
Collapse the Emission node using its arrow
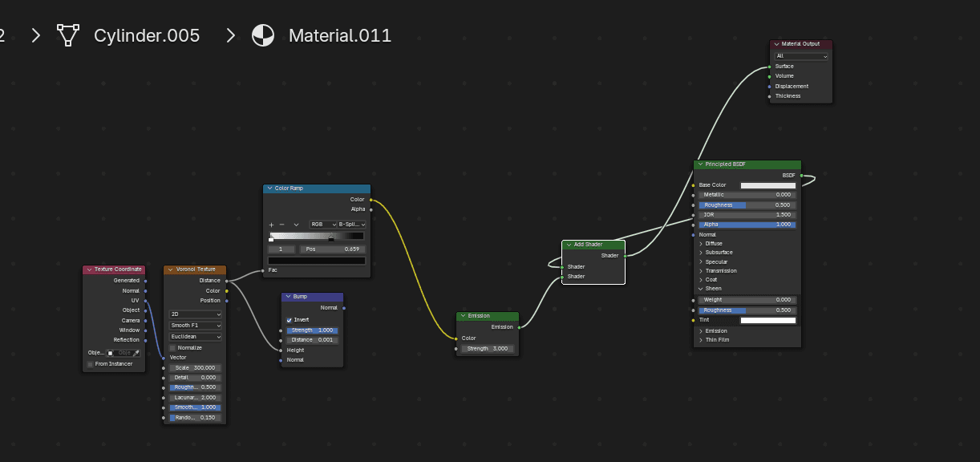pyautogui.click(x=462, y=316)
